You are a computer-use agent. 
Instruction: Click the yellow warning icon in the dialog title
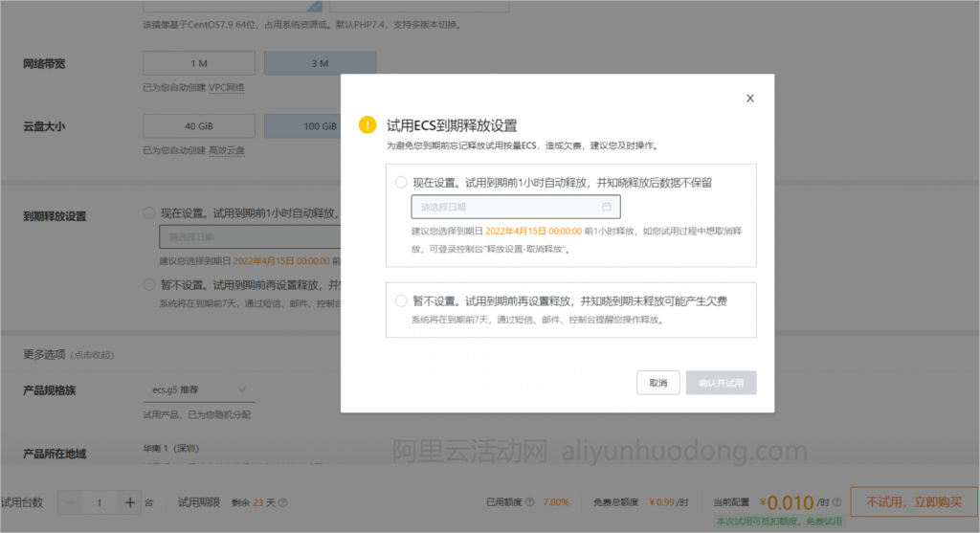(367, 125)
